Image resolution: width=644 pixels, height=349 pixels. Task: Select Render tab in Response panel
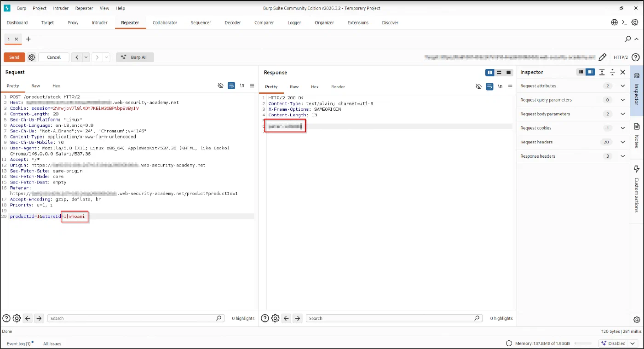click(x=338, y=86)
